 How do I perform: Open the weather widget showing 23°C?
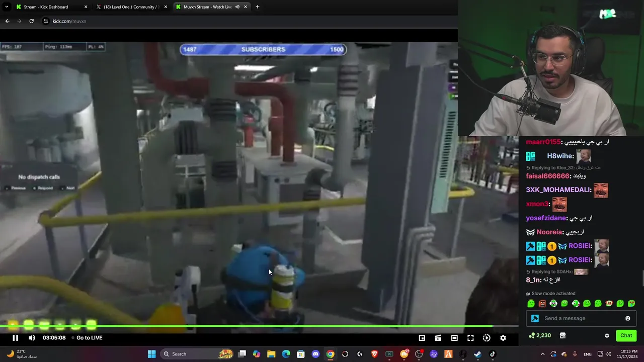pos(23,354)
